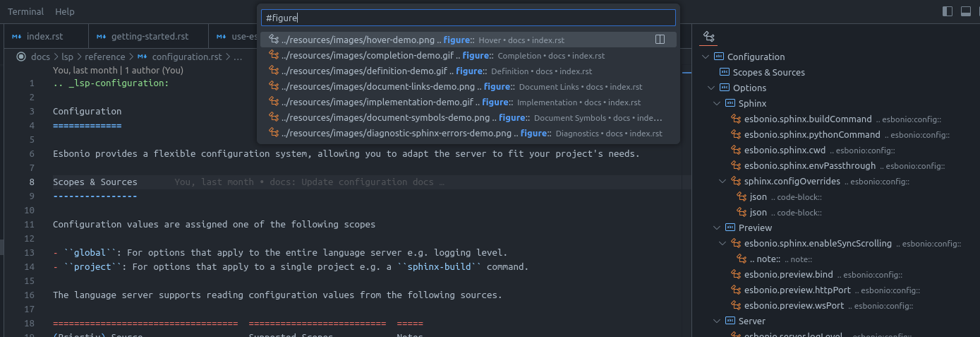Click line number 13 in the gutter

click(x=29, y=253)
